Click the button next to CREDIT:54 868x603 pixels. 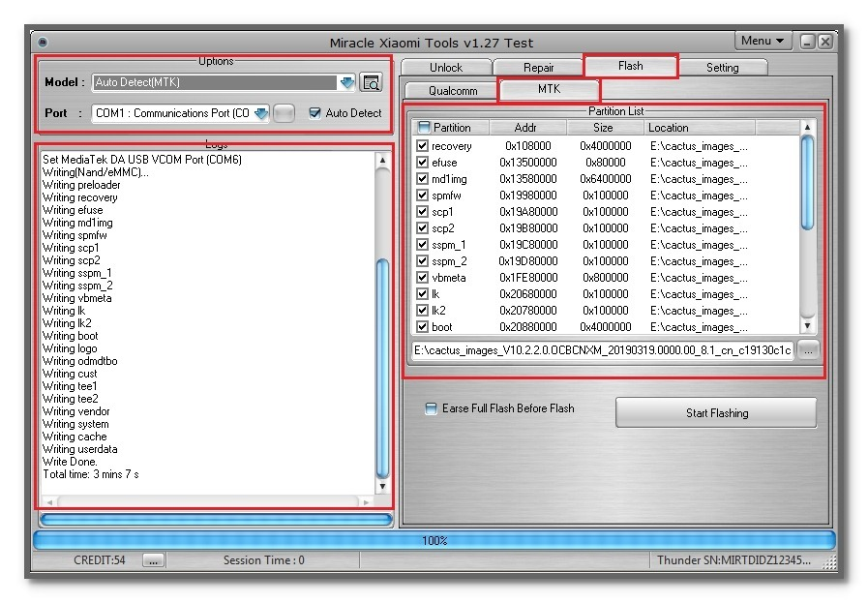(x=153, y=560)
